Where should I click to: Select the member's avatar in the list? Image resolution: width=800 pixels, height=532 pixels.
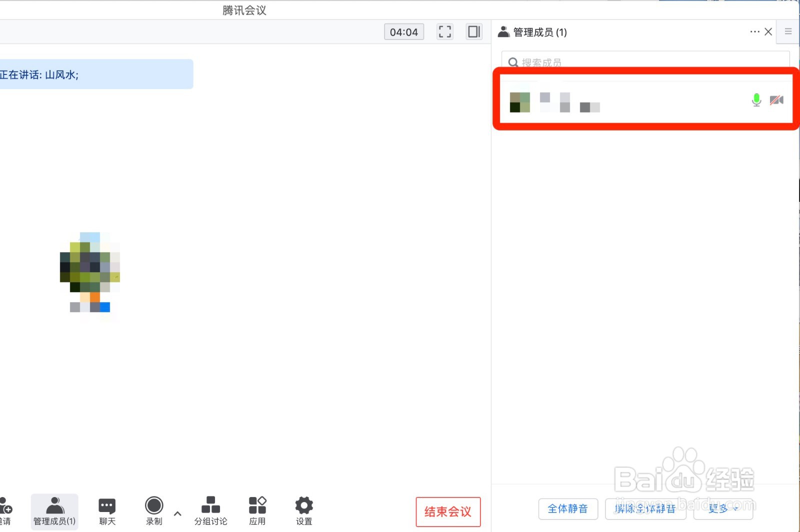[520, 102]
